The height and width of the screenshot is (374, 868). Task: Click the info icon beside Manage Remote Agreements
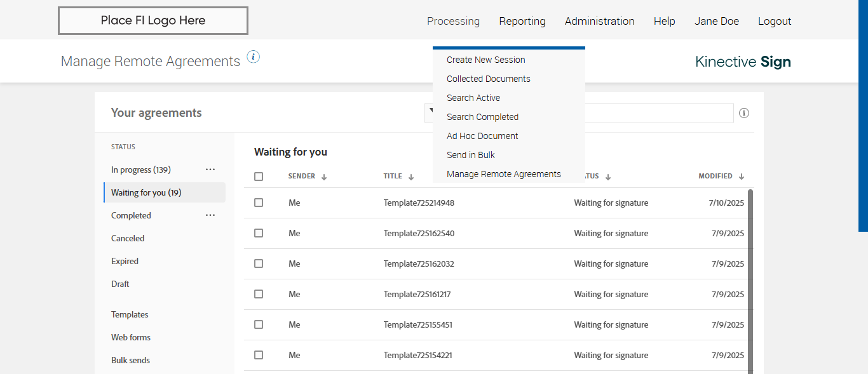[253, 57]
